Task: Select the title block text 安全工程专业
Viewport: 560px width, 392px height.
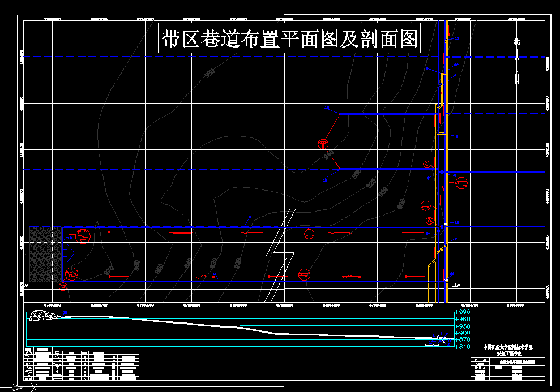Action: (509, 354)
